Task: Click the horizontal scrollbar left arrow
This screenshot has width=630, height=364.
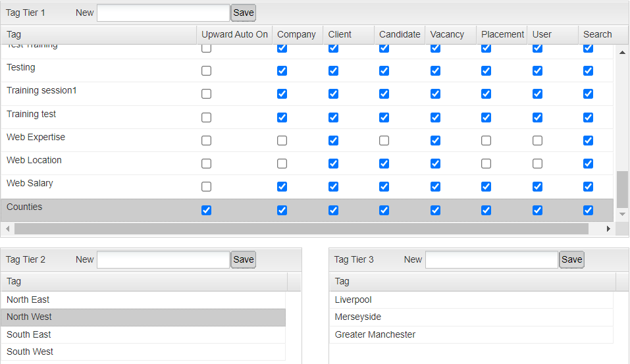Action: [8, 228]
